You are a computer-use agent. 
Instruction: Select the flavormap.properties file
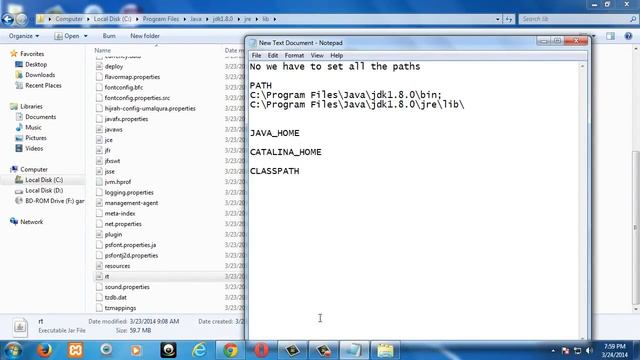coord(132,77)
